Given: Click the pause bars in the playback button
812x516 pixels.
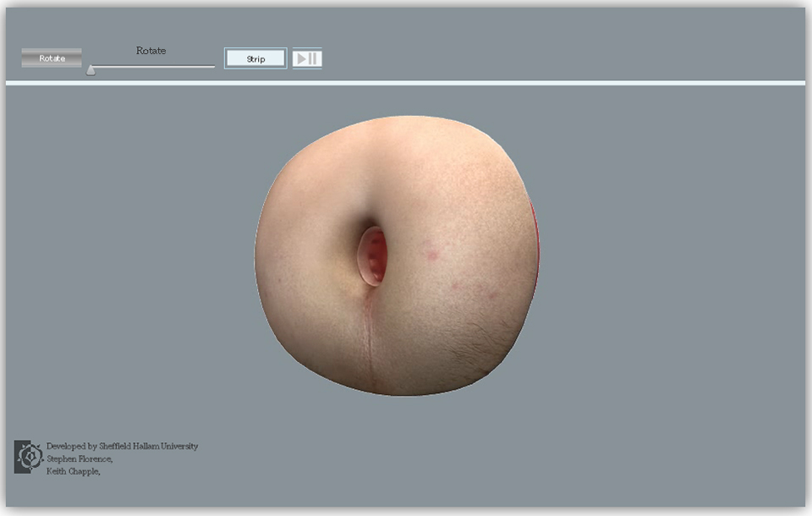Looking at the screenshot, I should 313,58.
